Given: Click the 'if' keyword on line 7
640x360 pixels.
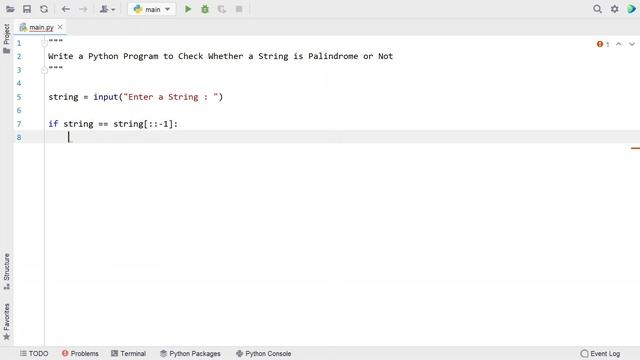Looking at the screenshot, I should click(53, 124).
